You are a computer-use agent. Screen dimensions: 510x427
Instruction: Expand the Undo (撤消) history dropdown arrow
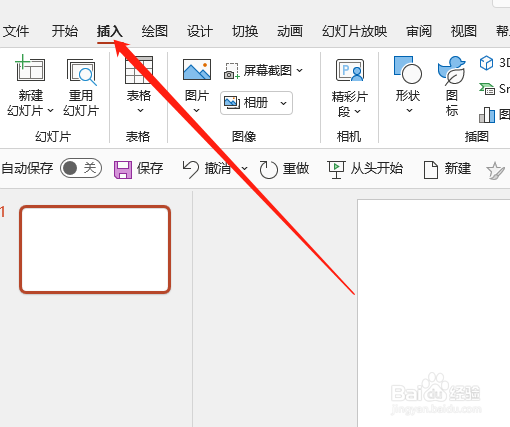point(244,169)
